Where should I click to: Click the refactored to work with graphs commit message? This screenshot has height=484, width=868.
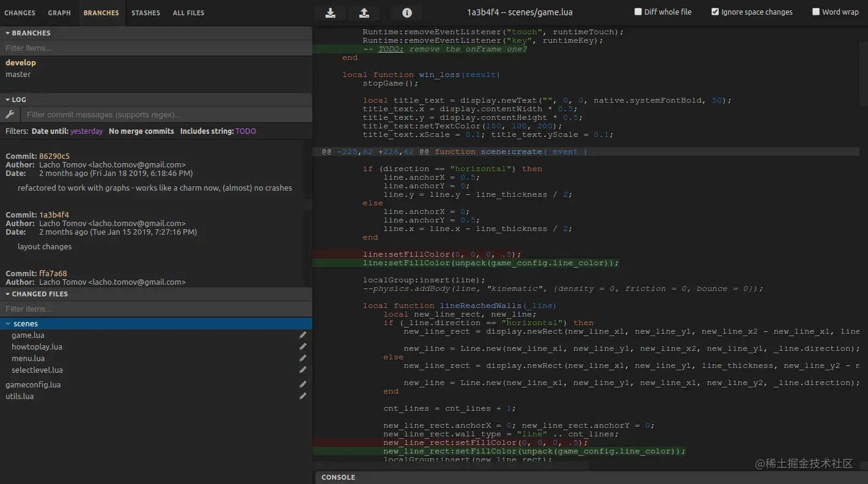coord(155,188)
